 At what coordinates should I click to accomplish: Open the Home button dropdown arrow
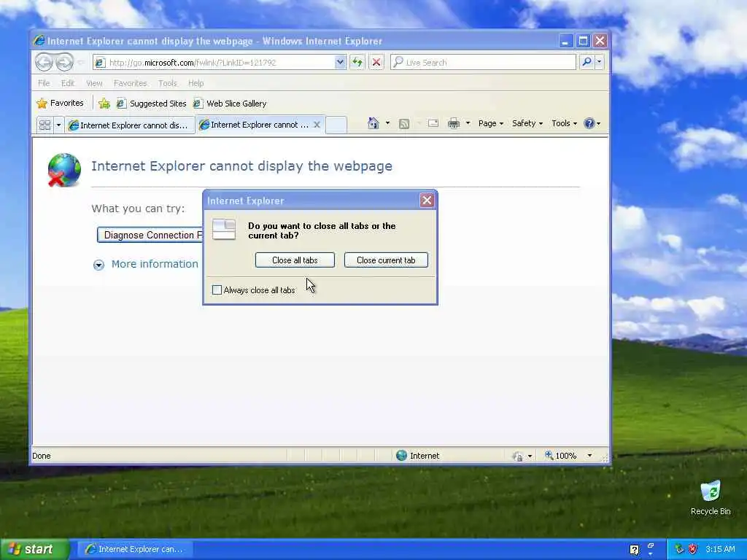point(387,123)
